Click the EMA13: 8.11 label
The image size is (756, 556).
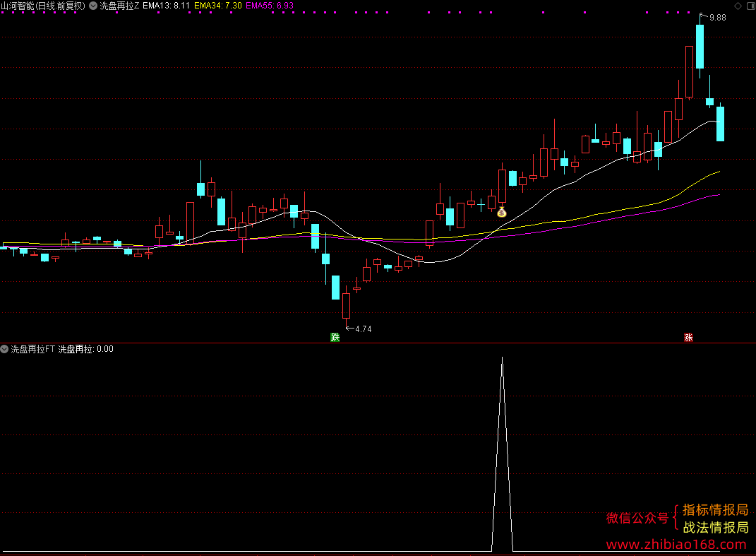(x=167, y=6)
